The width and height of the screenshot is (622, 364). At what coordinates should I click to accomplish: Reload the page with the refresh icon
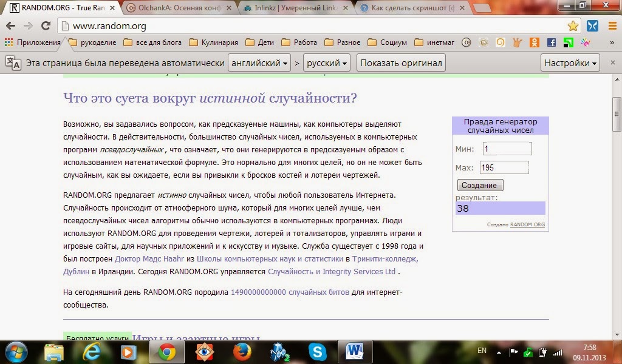(46, 26)
